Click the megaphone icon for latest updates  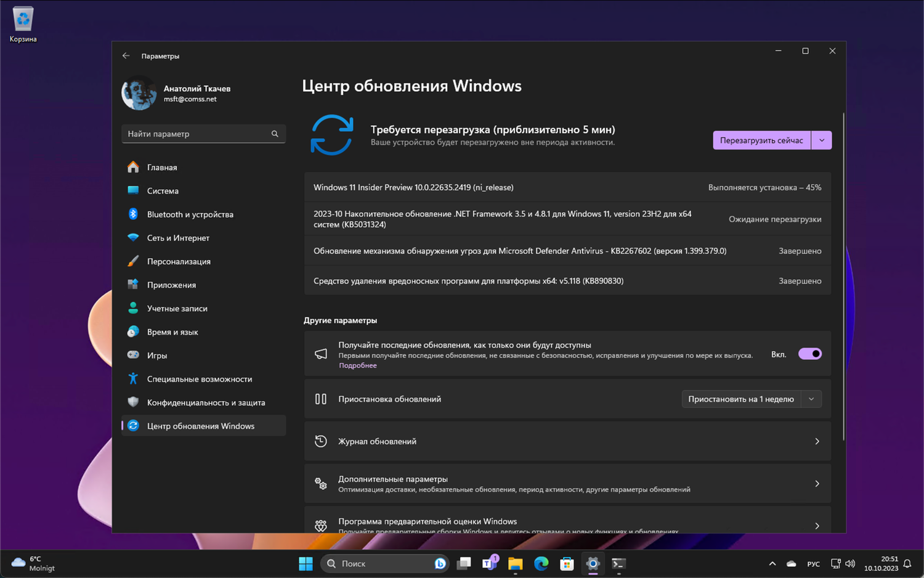pyautogui.click(x=321, y=354)
